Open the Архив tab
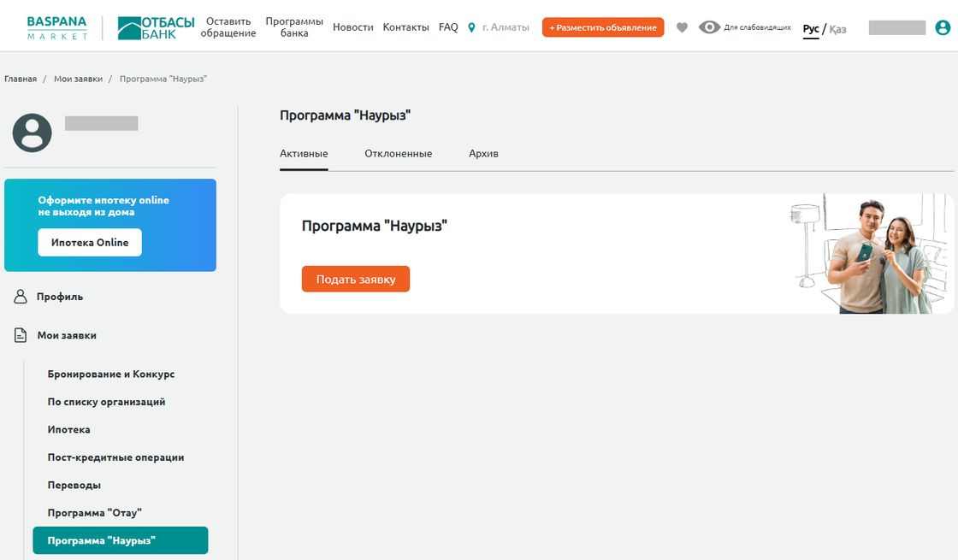Viewport: 958px width, 560px height. tap(483, 154)
